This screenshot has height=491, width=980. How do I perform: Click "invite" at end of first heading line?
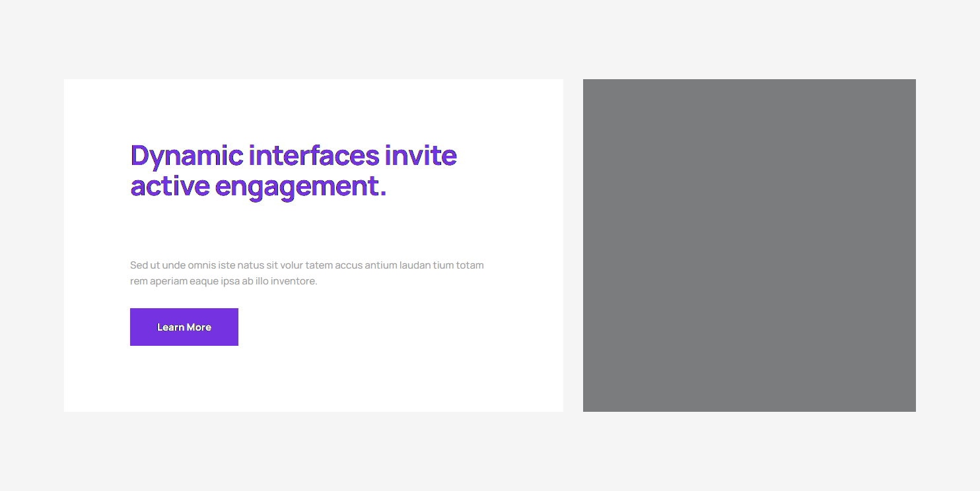pyautogui.click(x=421, y=156)
